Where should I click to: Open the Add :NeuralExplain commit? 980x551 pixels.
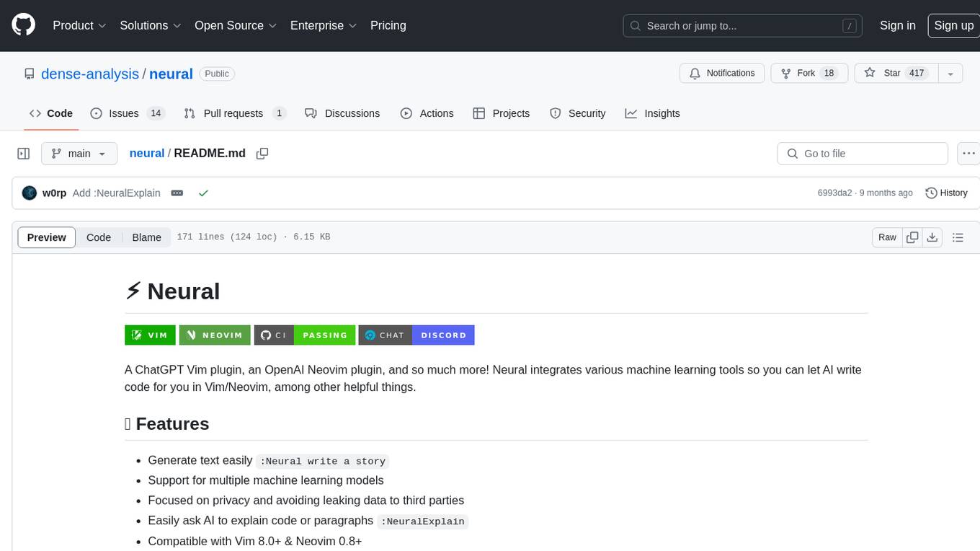(117, 193)
